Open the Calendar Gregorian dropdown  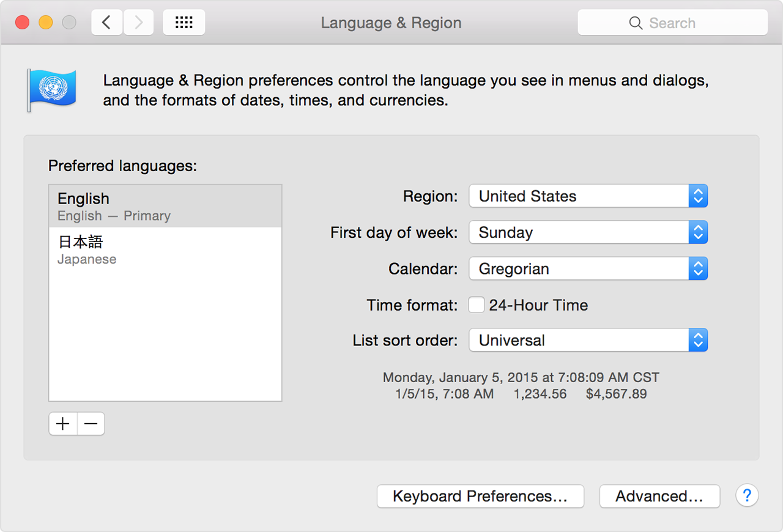pyautogui.click(x=588, y=268)
